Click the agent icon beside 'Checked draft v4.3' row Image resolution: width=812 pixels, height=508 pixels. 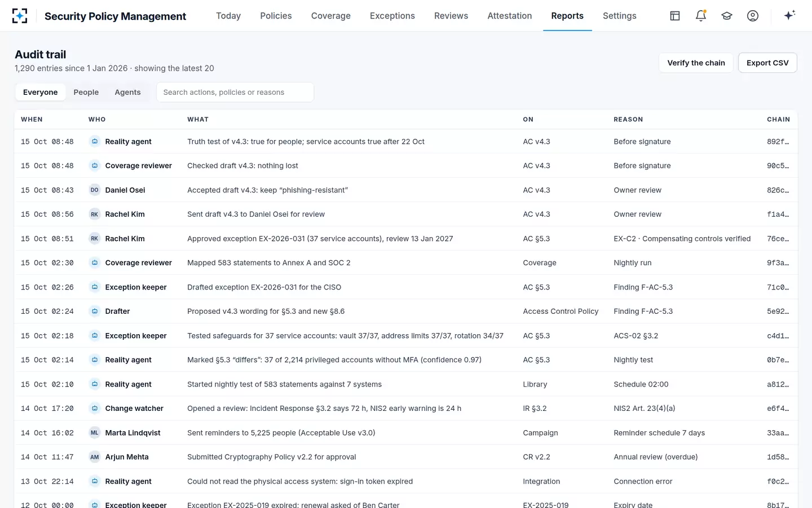click(95, 166)
